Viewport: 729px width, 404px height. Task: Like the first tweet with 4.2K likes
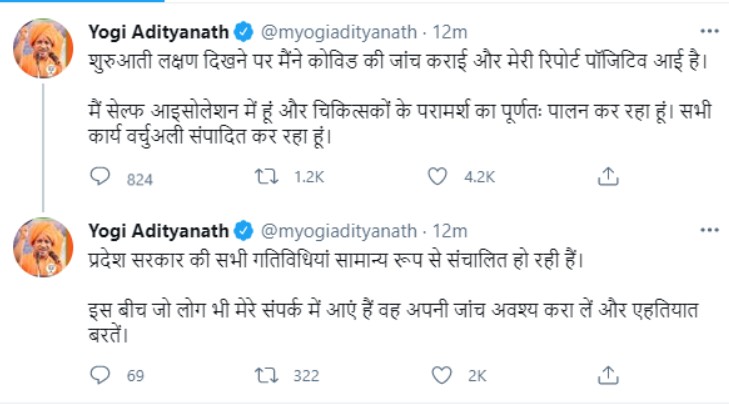point(436,177)
